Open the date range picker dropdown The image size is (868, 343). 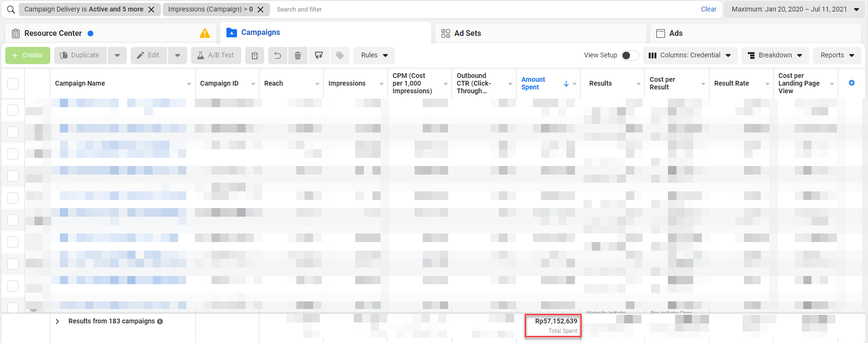point(795,10)
